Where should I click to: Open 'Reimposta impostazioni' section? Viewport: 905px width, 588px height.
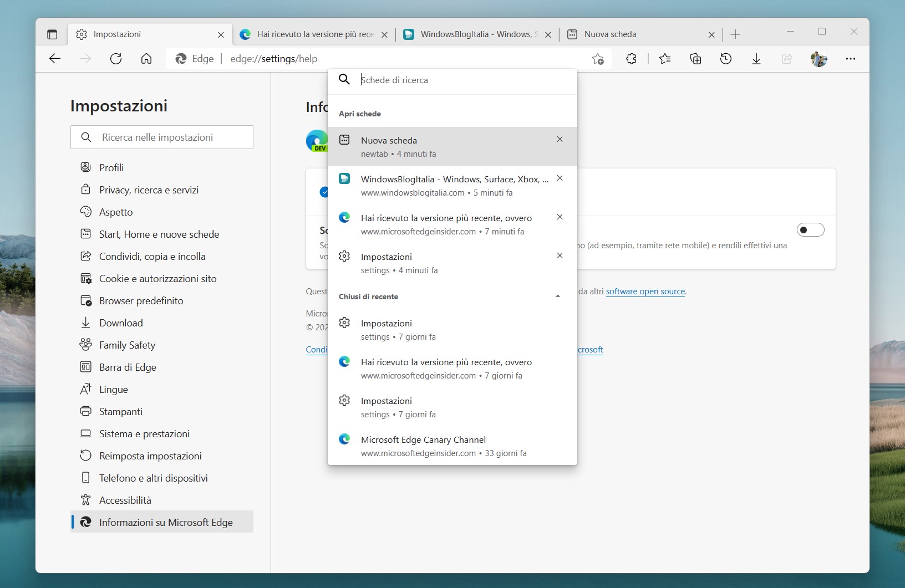pyautogui.click(x=162, y=456)
